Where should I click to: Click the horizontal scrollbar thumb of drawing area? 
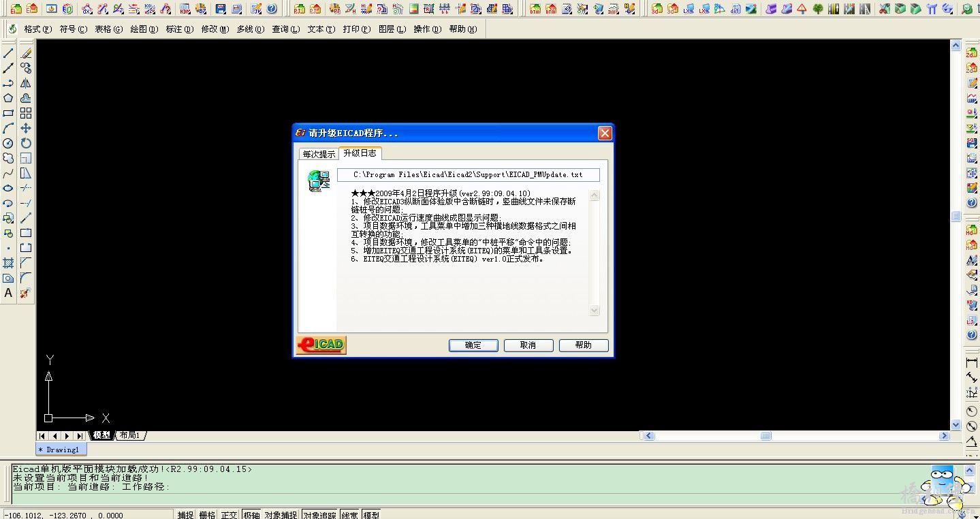tap(765, 436)
